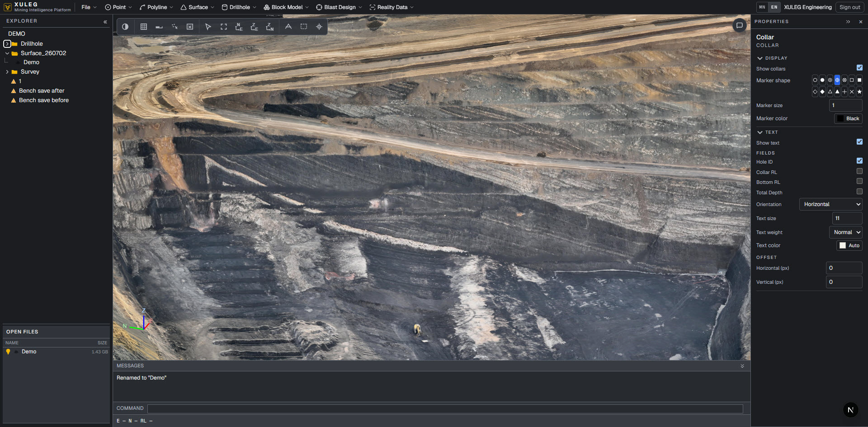
Task: Uncheck the Show collars checkbox
Action: [859, 68]
